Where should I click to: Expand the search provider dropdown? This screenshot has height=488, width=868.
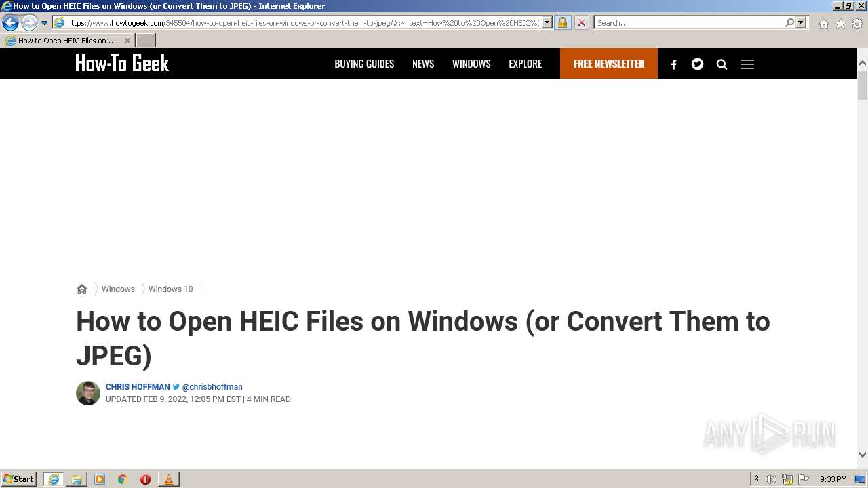(x=801, y=23)
